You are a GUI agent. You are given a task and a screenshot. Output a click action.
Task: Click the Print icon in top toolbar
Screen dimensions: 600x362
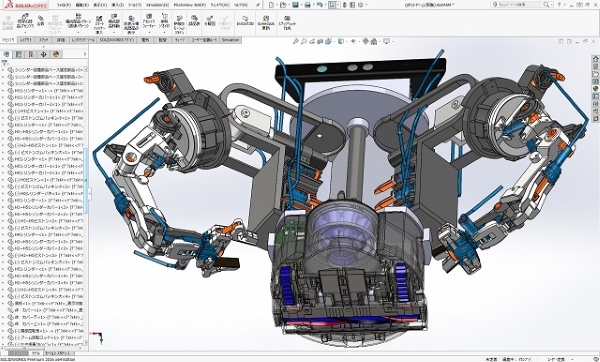click(x=307, y=5)
